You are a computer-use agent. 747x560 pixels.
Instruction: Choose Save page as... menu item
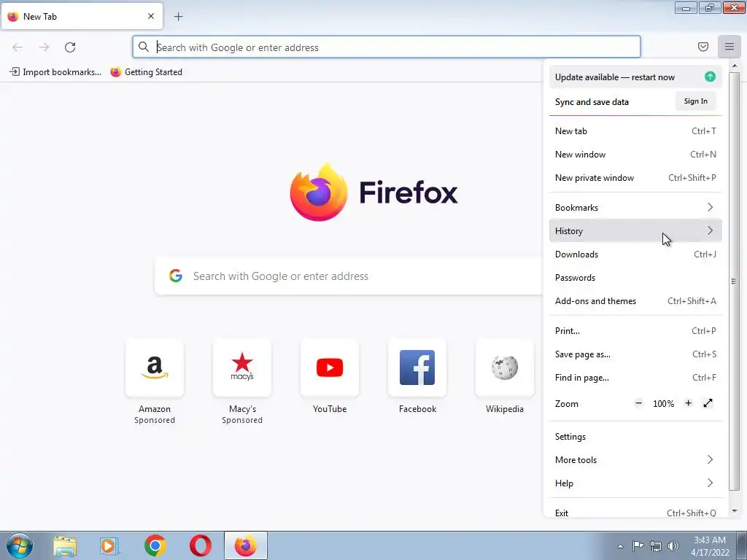pyautogui.click(x=635, y=354)
